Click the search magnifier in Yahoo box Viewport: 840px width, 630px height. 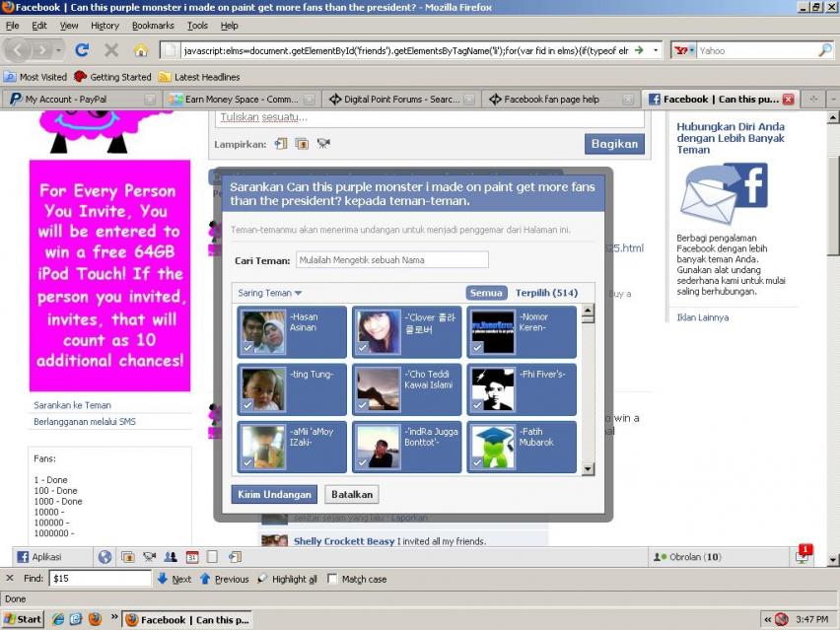click(825, 50)
